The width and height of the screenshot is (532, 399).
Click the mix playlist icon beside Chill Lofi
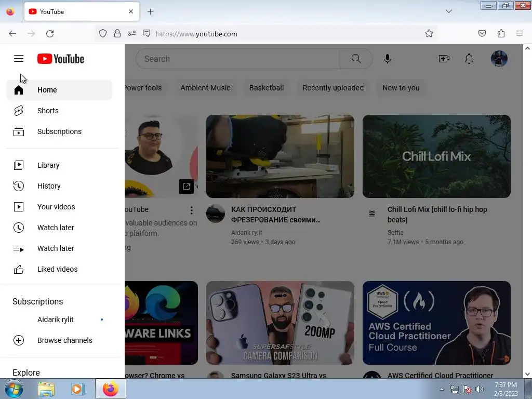pos(372,214)
